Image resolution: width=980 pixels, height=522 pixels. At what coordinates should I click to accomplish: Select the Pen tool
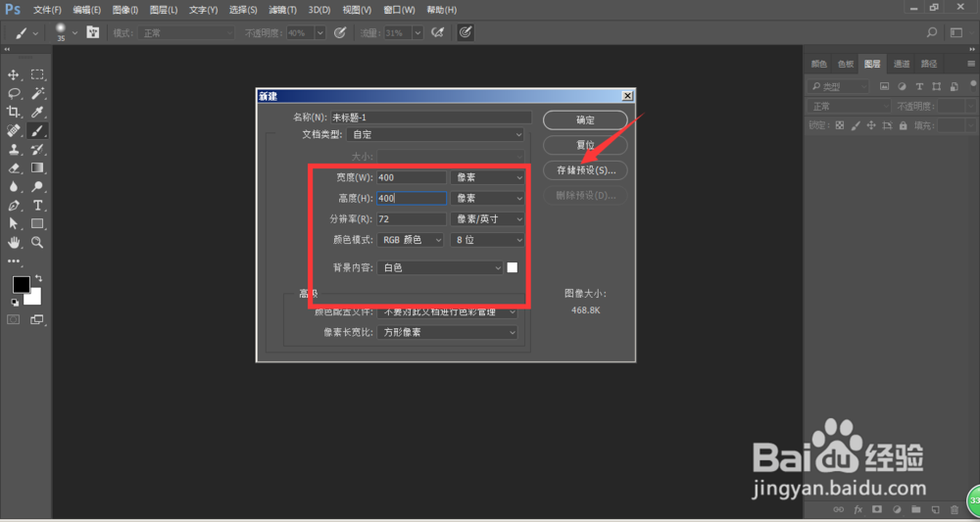click(x=13, y=206)
